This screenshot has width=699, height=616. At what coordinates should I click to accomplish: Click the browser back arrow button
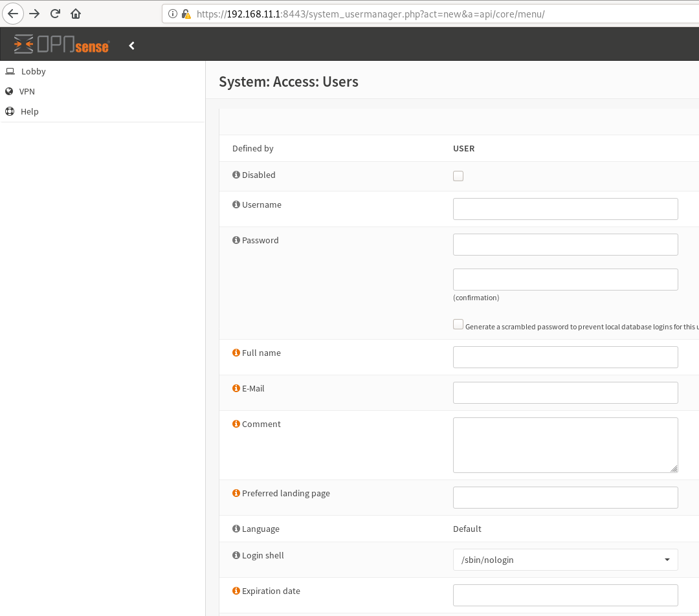coord(14,14)
